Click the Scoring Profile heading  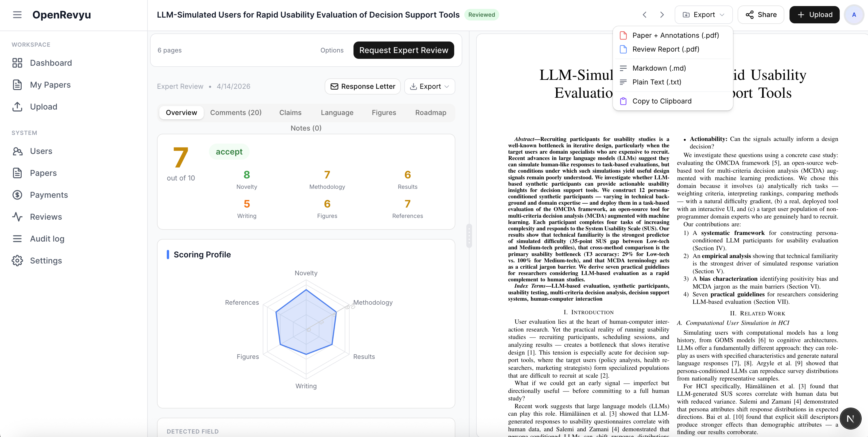pos(202,255)
